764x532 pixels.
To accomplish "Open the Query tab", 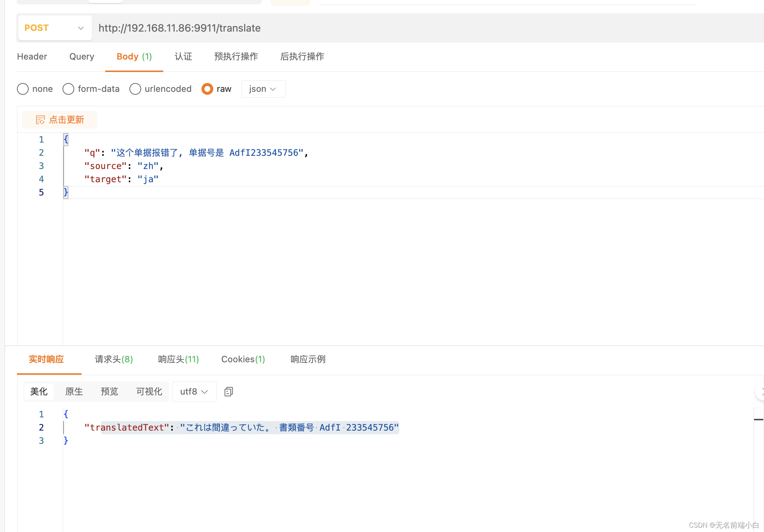I will [x=82, y=57].
